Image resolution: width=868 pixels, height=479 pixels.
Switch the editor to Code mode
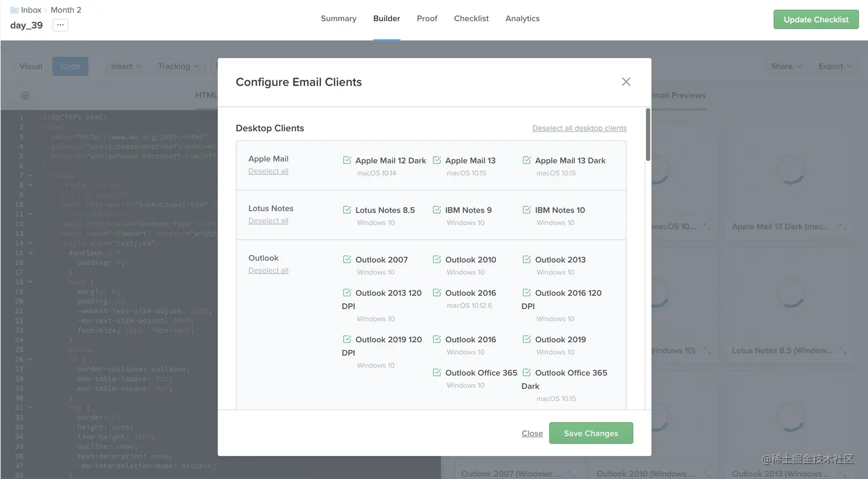[x=70, y=66]
